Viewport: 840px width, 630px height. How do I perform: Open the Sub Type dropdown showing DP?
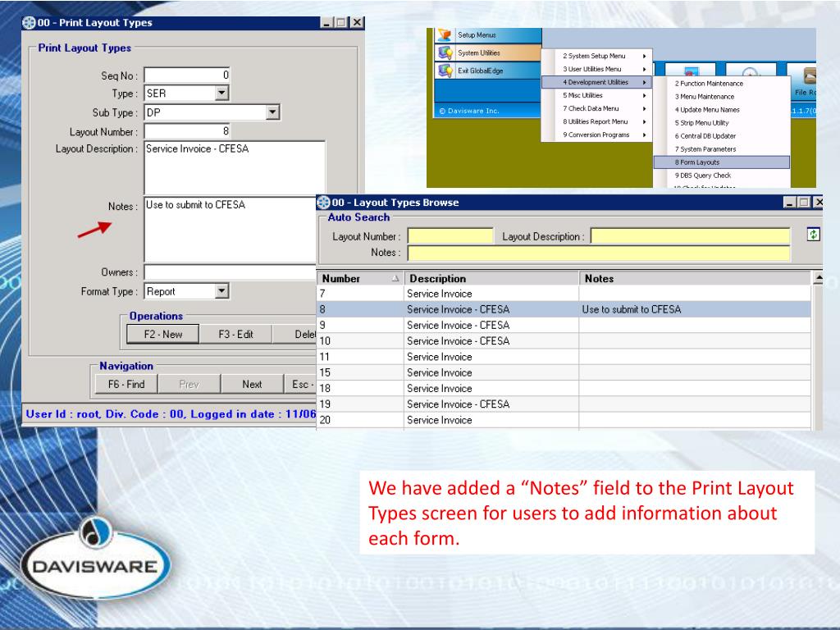click(272, 112)
